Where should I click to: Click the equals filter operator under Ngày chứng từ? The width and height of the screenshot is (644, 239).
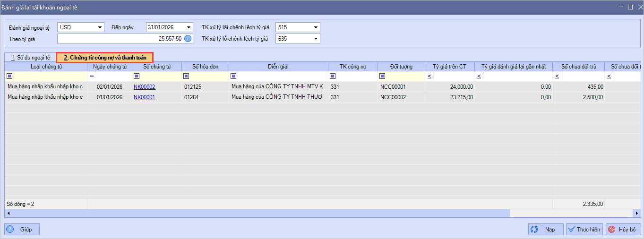point(92,76)
